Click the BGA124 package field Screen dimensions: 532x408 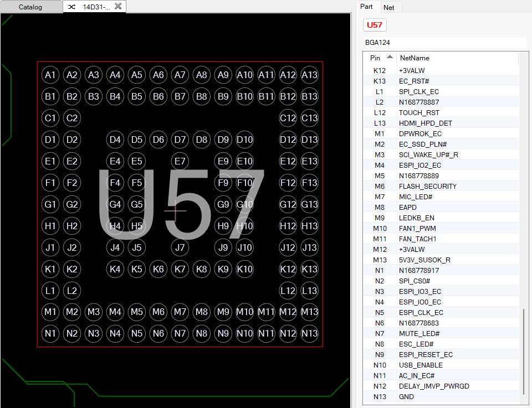pos(443,42)
